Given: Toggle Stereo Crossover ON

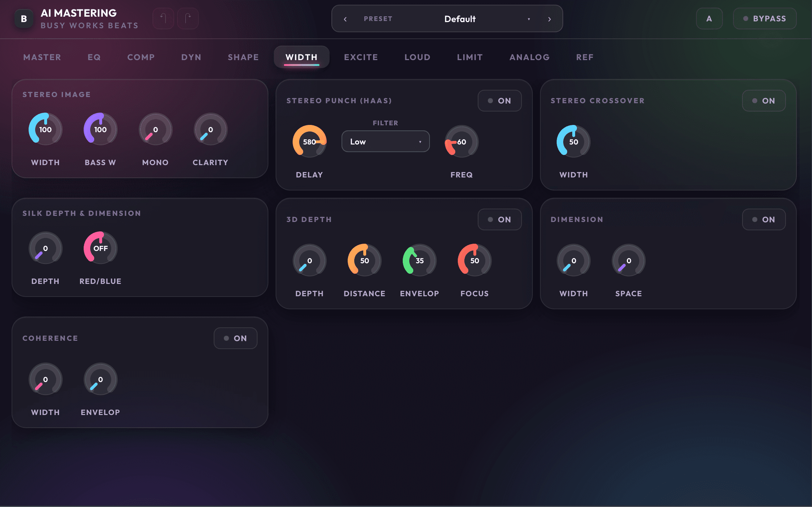Looking at the screenshot, I should point(764,101).
